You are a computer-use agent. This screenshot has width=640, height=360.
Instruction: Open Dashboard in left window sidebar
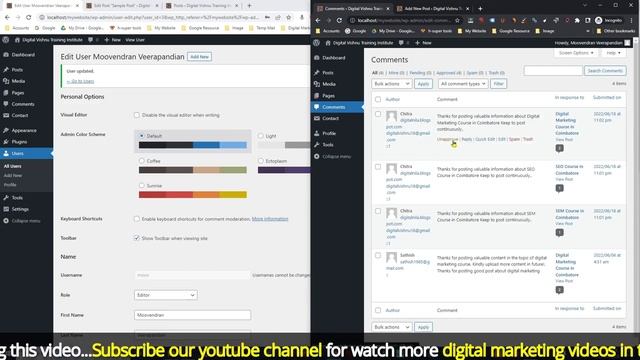(23, 55)
